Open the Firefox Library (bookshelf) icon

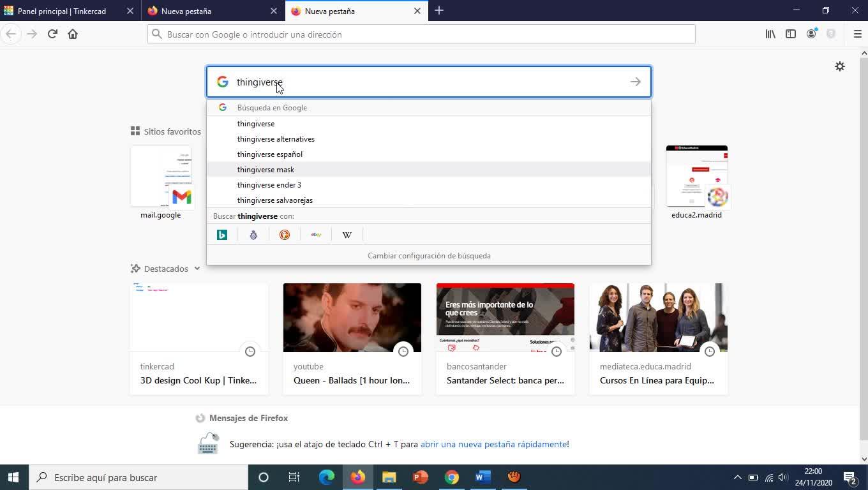(770, 34)
